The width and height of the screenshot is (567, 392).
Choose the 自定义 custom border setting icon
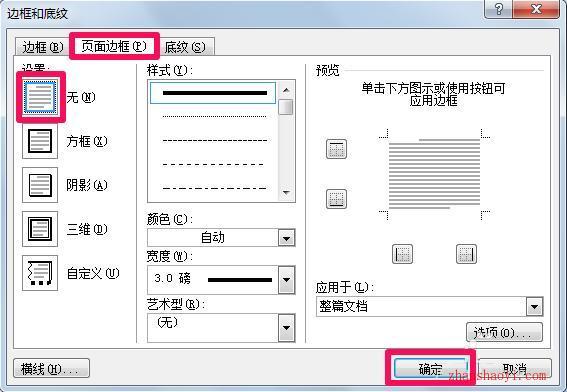(40, 273)
